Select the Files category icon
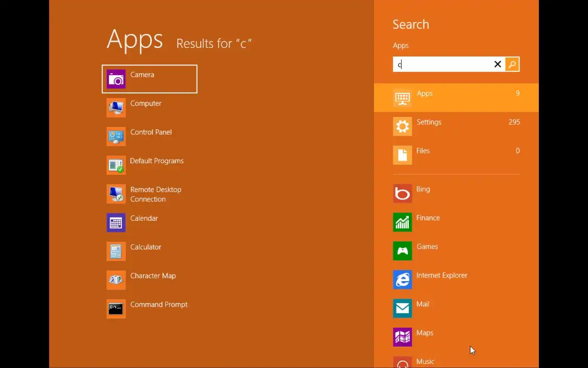This screenshot has width=588, height=368. [402, 155]
